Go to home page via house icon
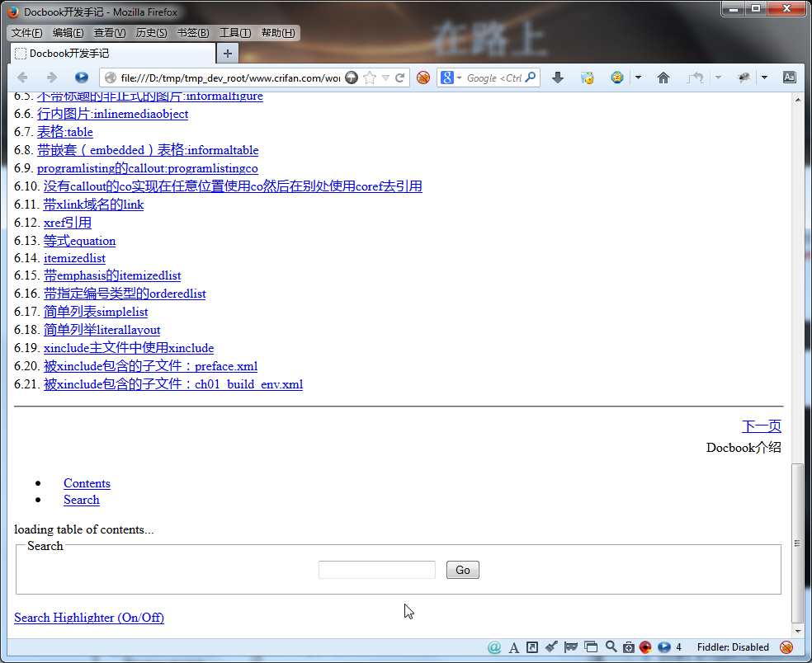Viewport: 812px width, 663px height. tap(663, 78)
